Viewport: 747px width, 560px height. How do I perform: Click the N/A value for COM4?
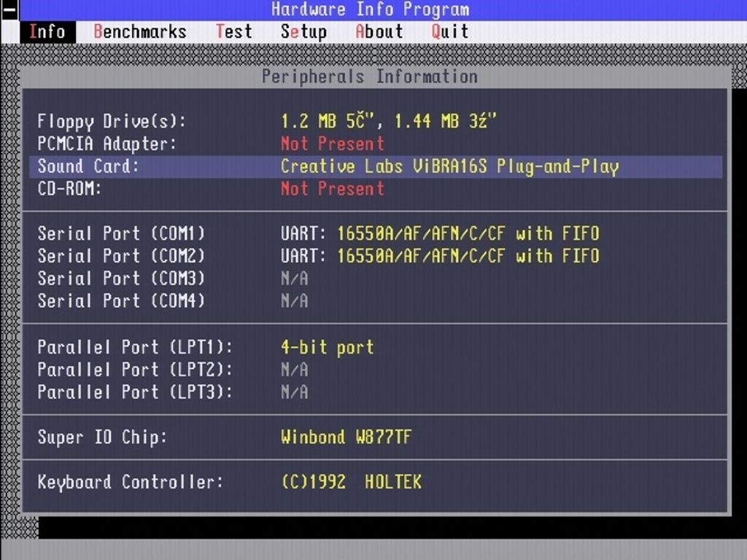click(x=295, y=301)
